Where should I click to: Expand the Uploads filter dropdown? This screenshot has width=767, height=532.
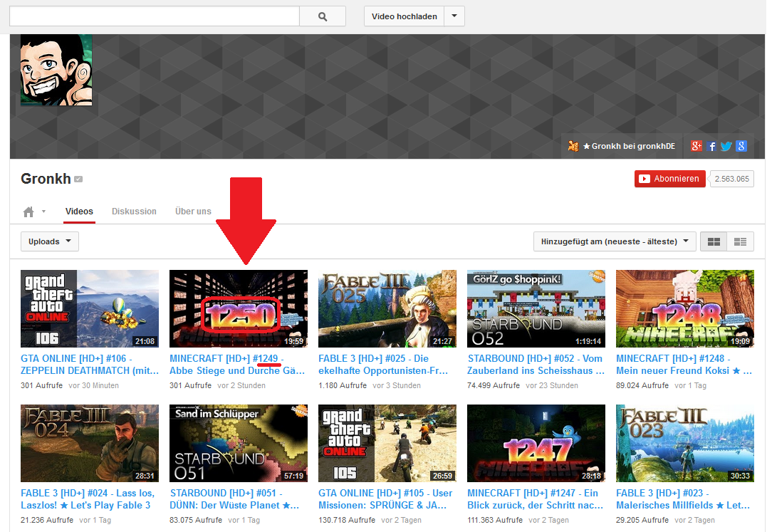tap(50, 241)
